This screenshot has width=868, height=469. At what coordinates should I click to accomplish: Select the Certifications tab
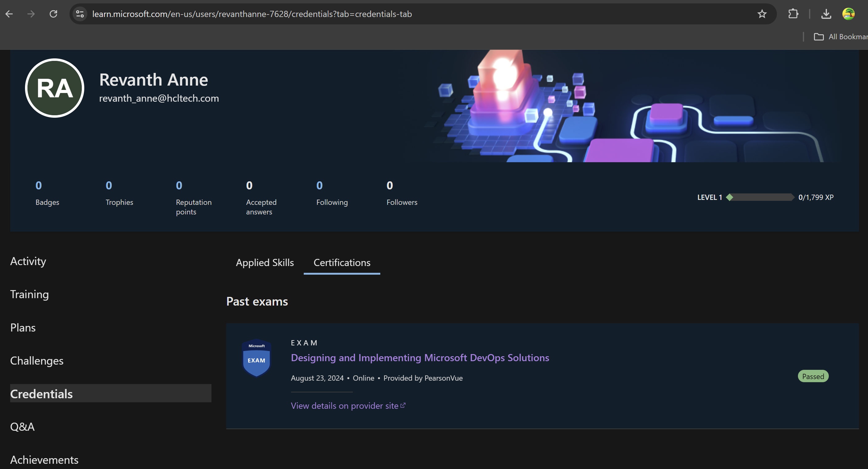tap(342, 262)
